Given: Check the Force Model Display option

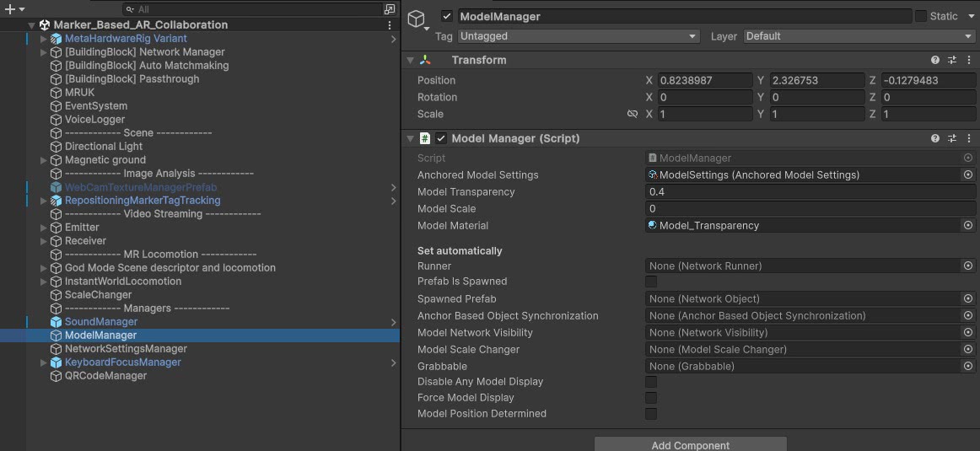Looking at the screenshot, I should pyautogui.click(x=651, y=398).
